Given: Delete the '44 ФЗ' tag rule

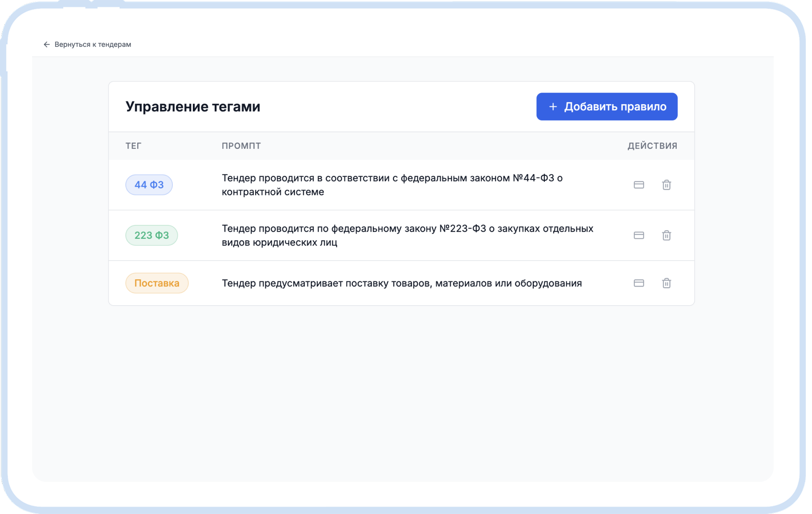Looking at the screenshot, I should point(666,185).
